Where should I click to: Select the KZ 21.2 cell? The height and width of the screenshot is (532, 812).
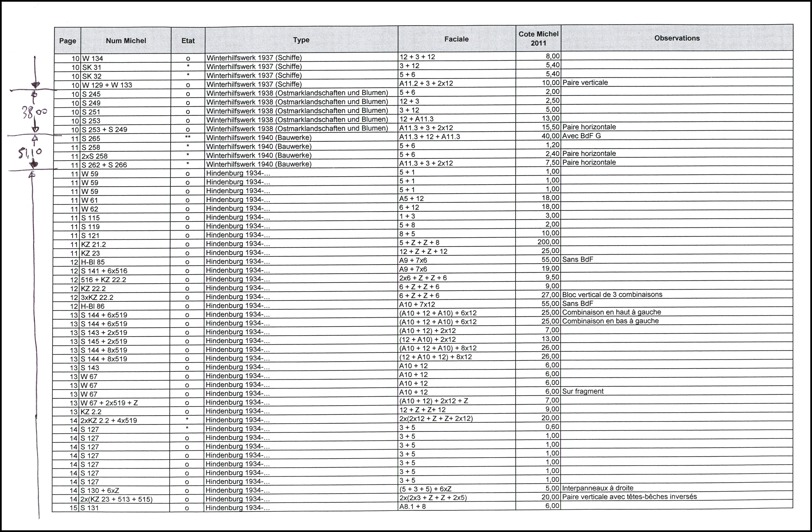[93, 244]
